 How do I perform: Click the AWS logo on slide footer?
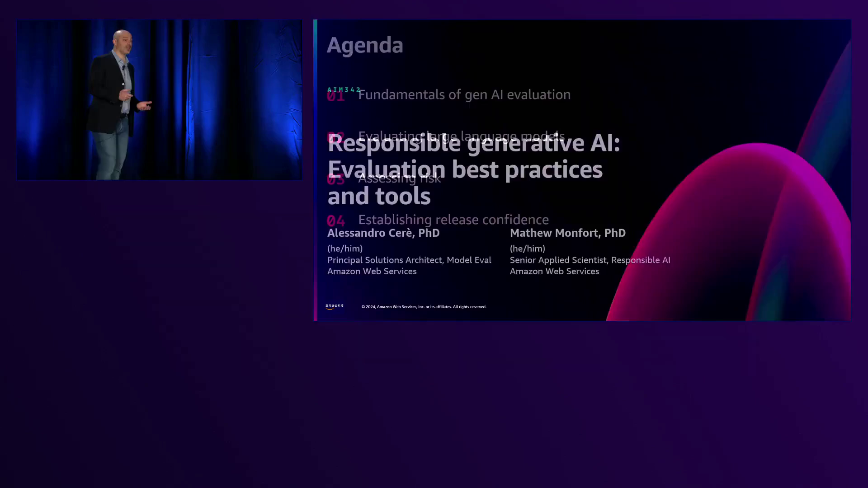coord(334,306)
